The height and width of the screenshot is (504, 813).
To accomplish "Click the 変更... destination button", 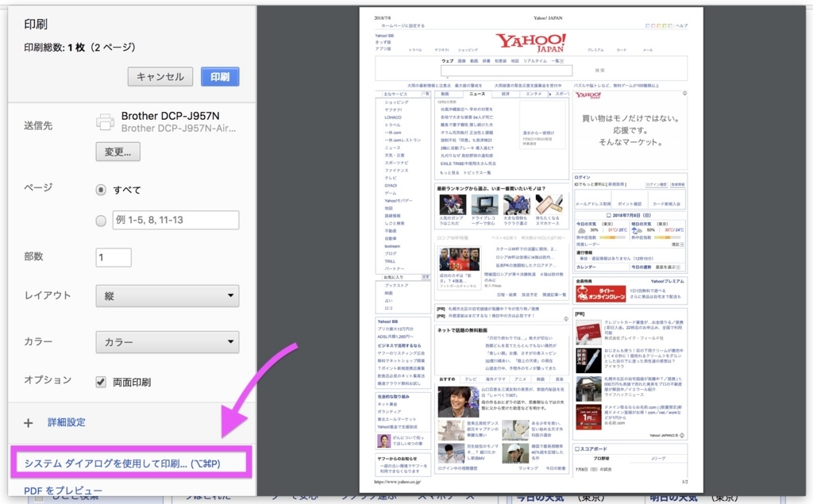I will click(118, 152).
